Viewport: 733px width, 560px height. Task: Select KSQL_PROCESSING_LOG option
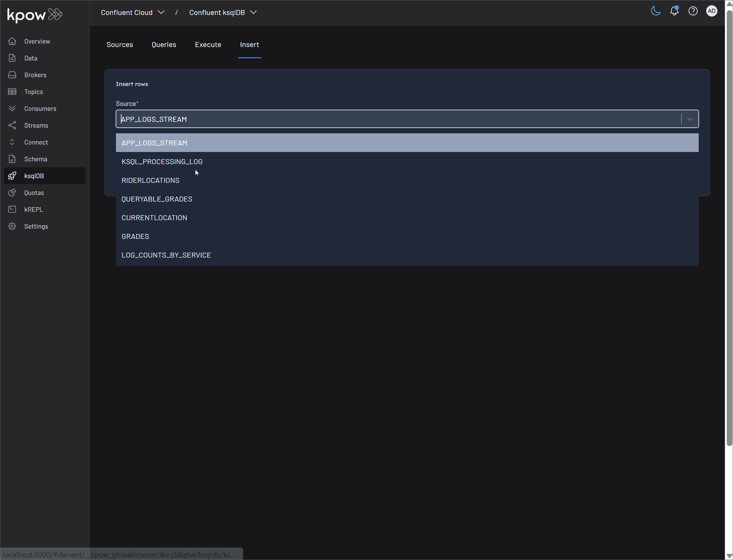[407, 162]
